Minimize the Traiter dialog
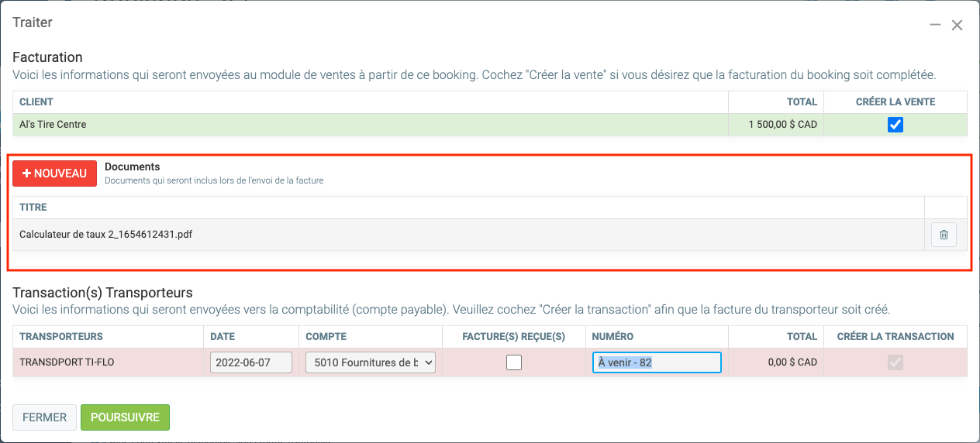Image resolution: width=980 pixels, height=443 pixels. click(x=936, y=26)
